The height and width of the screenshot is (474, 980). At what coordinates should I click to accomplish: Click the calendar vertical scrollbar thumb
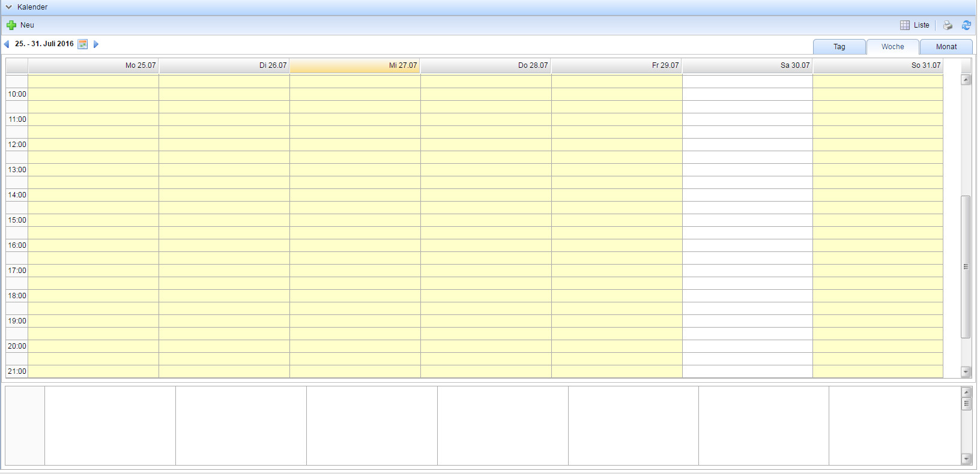[x=966, y=267]
